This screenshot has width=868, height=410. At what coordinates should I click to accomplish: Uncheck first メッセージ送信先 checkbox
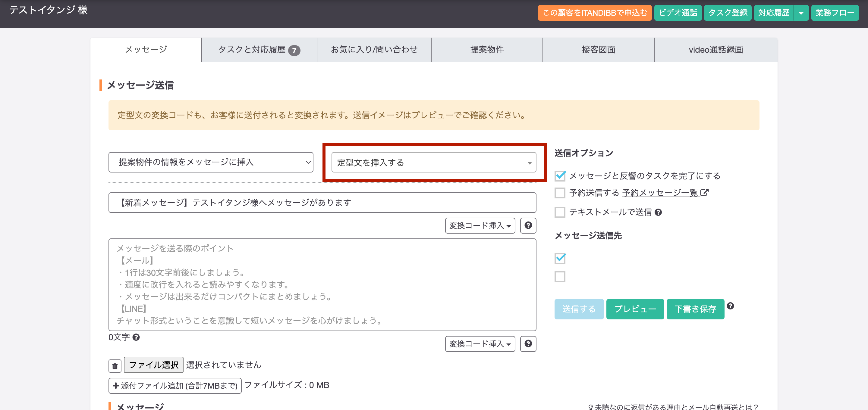(560, 258)
